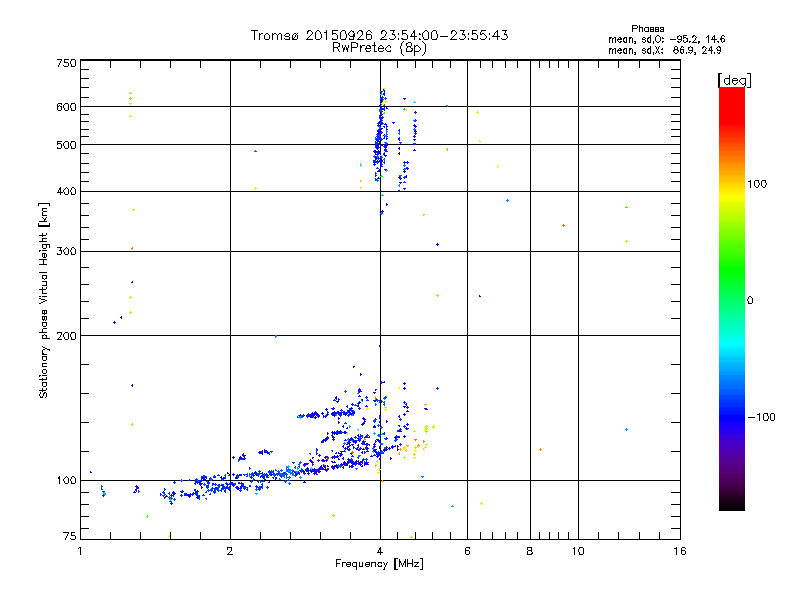This screenshot has height=600, width=800.
Task: Click the x-axis tick label '6'
Action: pos(467,551)
